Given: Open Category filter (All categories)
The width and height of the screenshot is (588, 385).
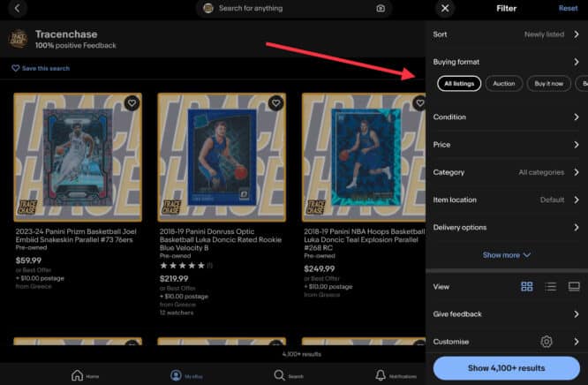Looking at the screenshot, I should pyautogui.click(x=506, y=172).
